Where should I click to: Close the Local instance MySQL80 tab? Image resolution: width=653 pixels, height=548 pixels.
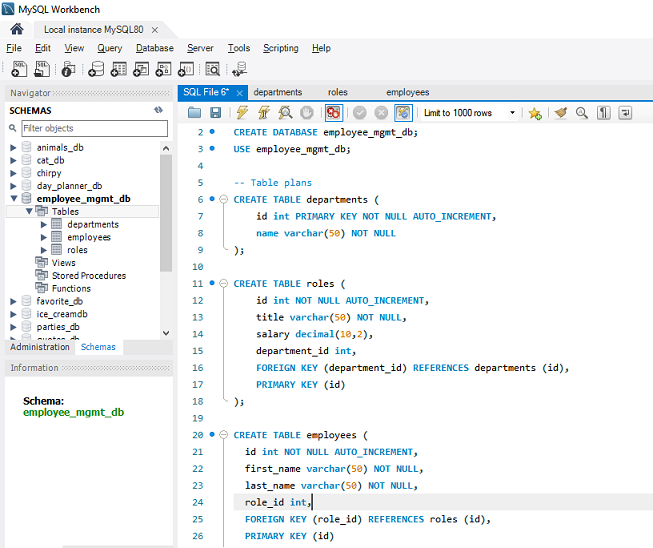pos(155,30)
